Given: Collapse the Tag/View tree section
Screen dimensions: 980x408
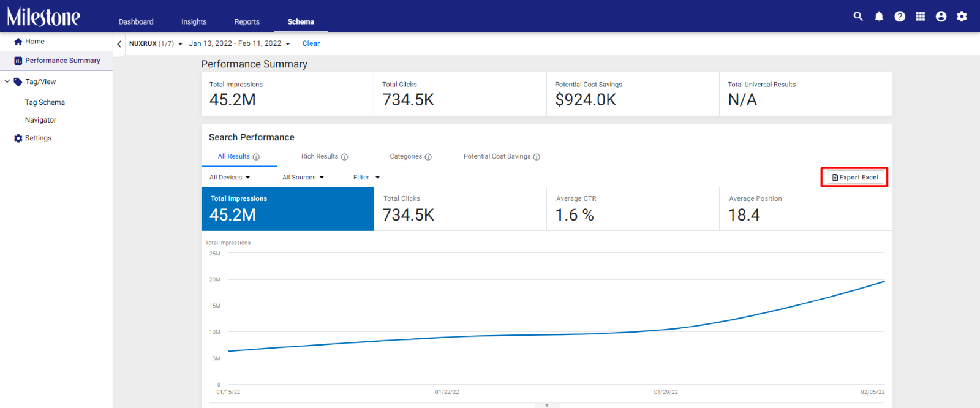Looking at the screenshot, I should [x=7, y=81].
